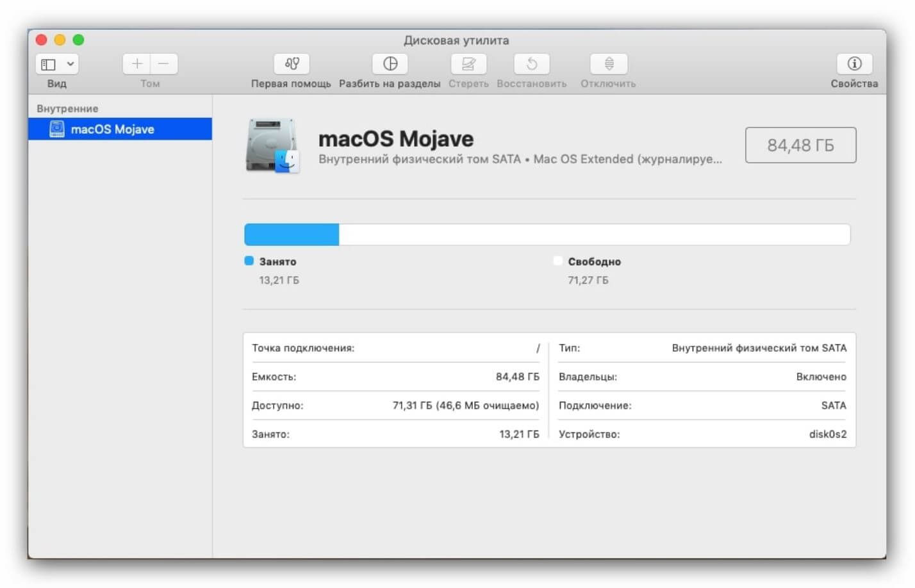This screenshot has width=915, height=588.
Task: Click the Unmount eject icon
Action: pos(609,63)
